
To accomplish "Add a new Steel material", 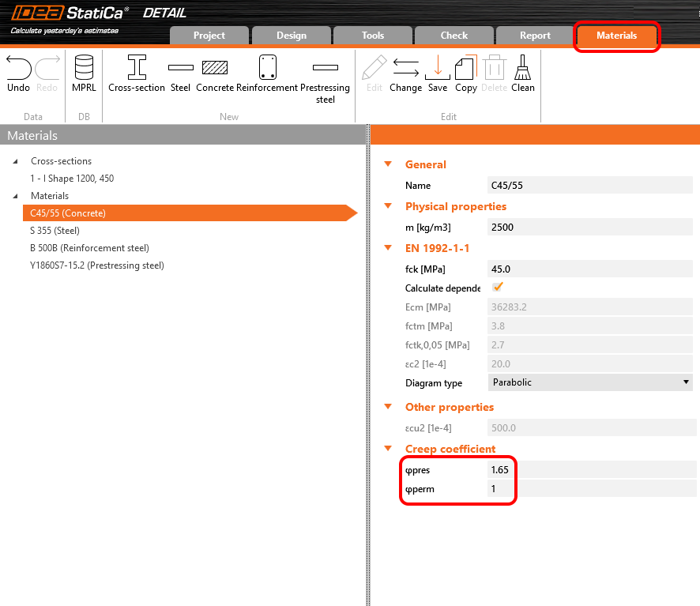I will pyautogui.click(x=180, y=69).
